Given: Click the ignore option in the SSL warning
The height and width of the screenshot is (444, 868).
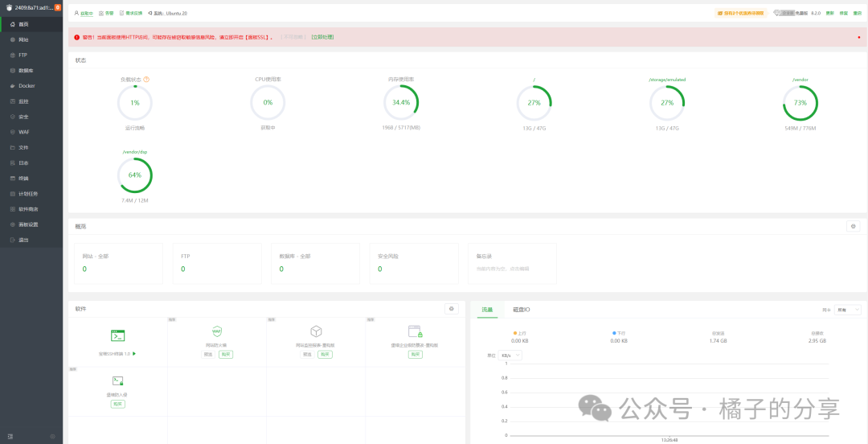Looking at the screenshot, I should (293, 37).
